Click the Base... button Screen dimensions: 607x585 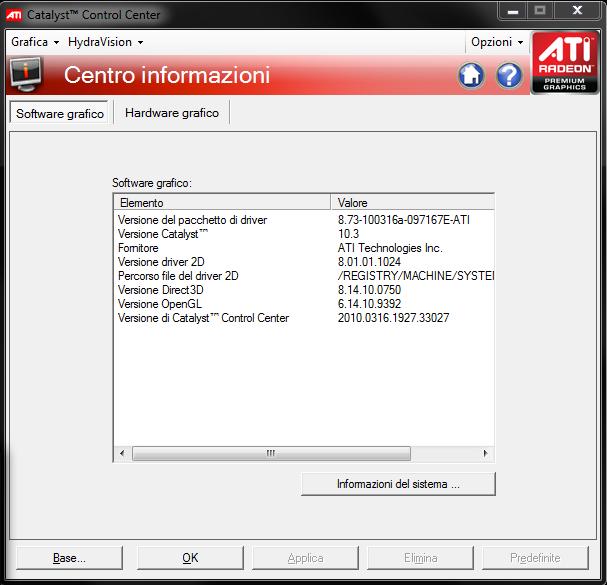pos(69,558)
